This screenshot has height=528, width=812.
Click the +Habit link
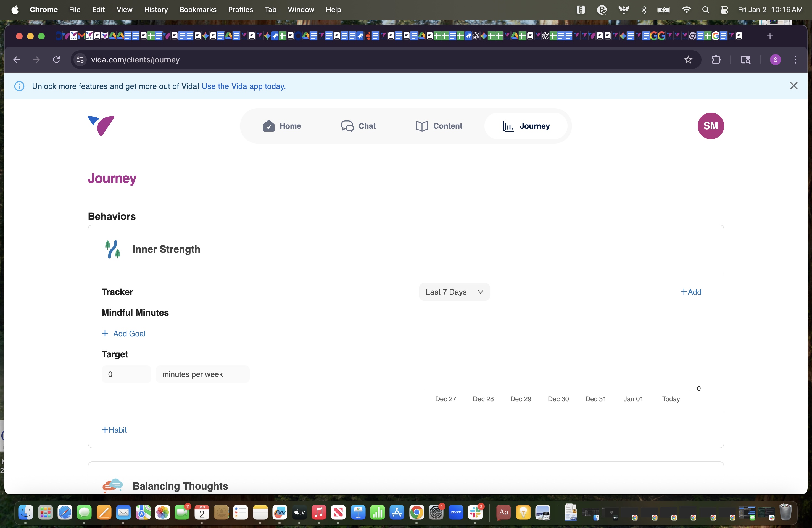(114, 430)
